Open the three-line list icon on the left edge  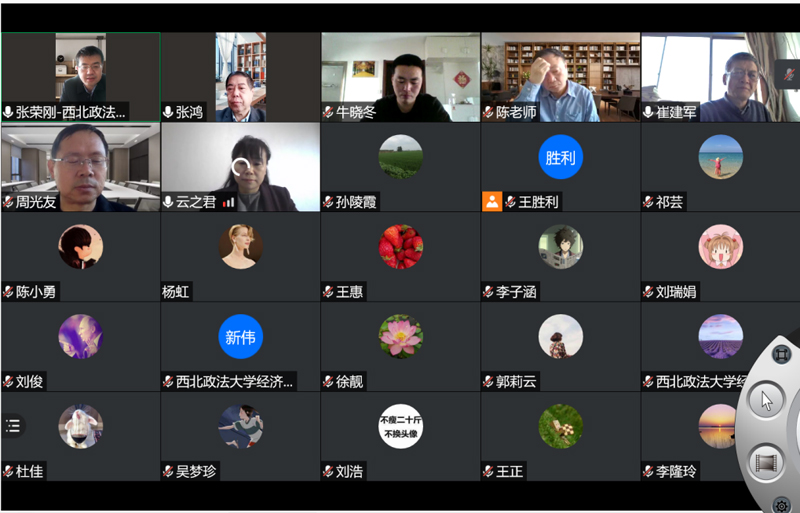13,425
